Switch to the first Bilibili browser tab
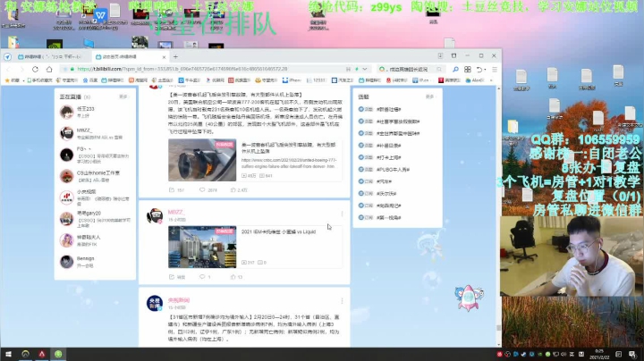The image size is (644, 361). click(48, 56)
